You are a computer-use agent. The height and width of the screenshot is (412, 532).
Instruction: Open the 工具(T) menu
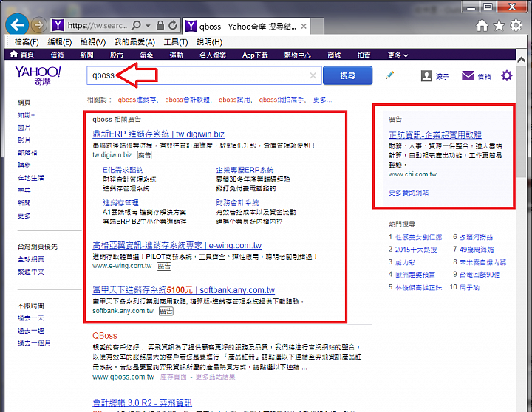point(176,42)
